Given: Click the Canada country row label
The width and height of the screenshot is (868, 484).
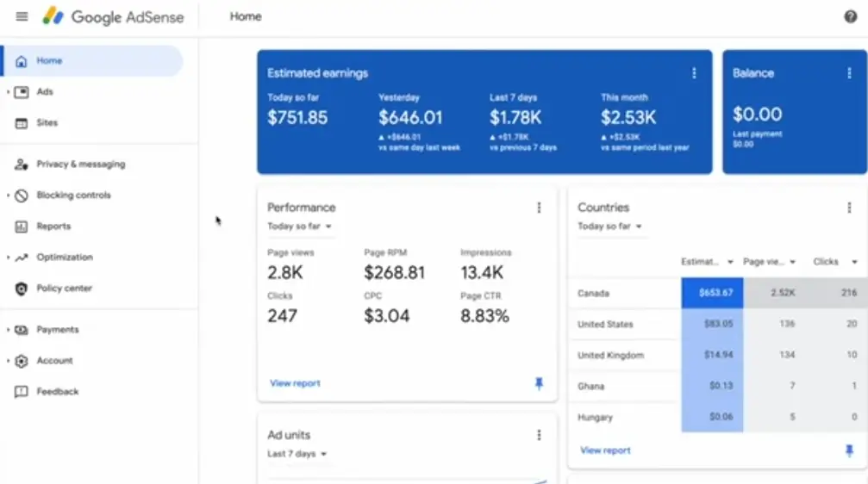Looking at the screenshot, I should point(593,293).
